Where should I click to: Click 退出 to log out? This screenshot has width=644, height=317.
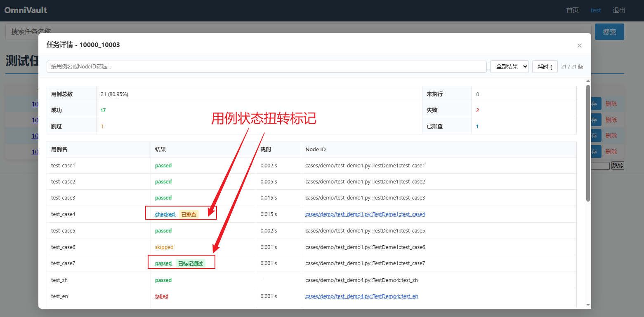pos(619,10)
